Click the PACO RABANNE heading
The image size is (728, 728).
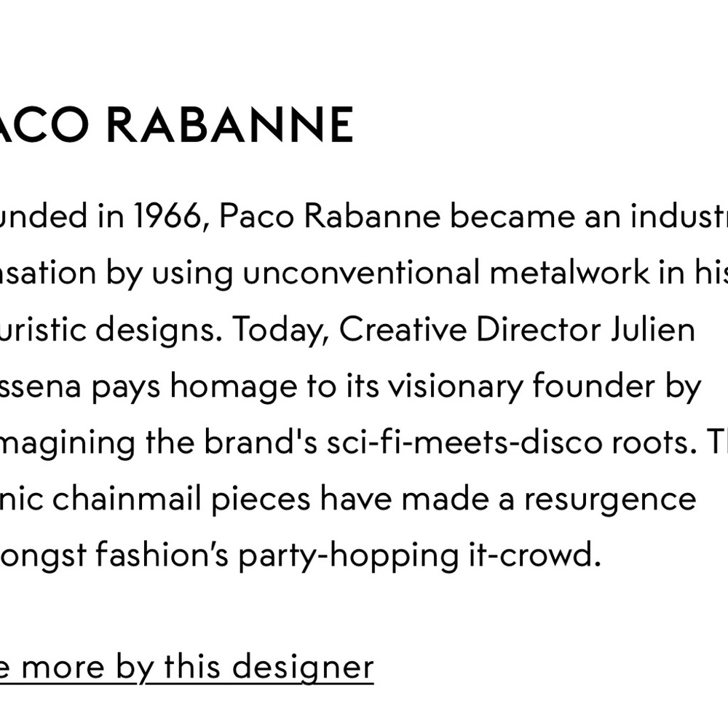coord(177,124)
